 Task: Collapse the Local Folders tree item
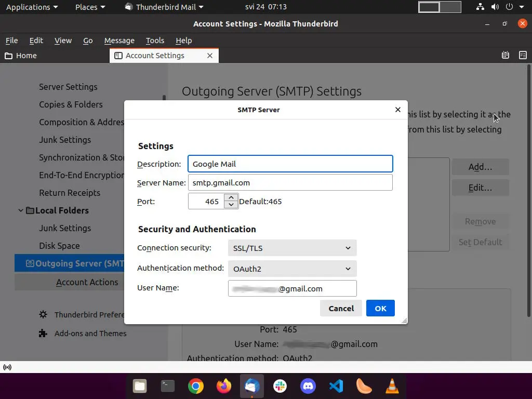tap(21, 210)
